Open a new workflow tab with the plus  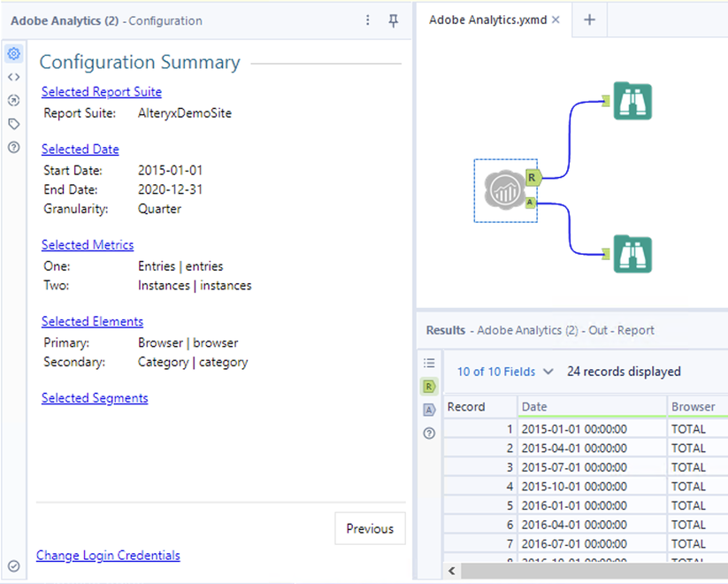click(x=589, y=18)
